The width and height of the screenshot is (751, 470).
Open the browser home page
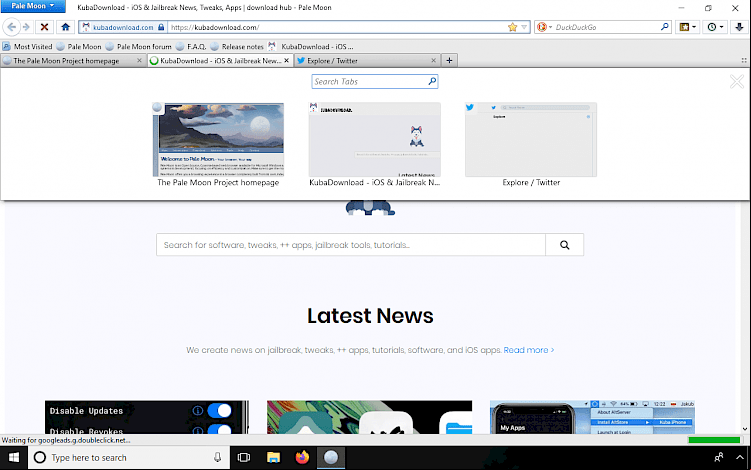click(66, 27)
